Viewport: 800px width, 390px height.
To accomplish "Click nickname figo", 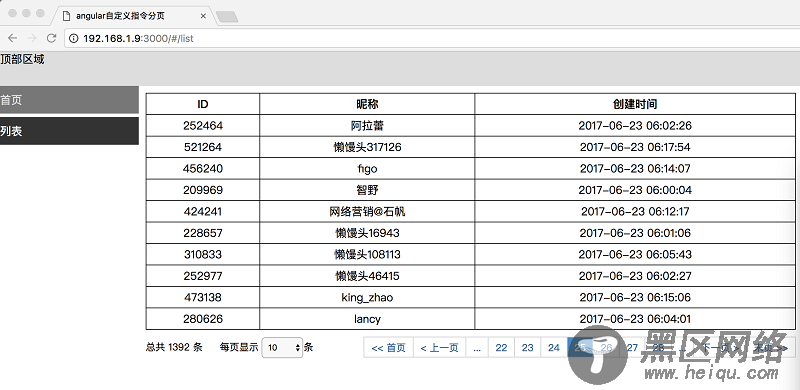I will [x=367, y=168].
